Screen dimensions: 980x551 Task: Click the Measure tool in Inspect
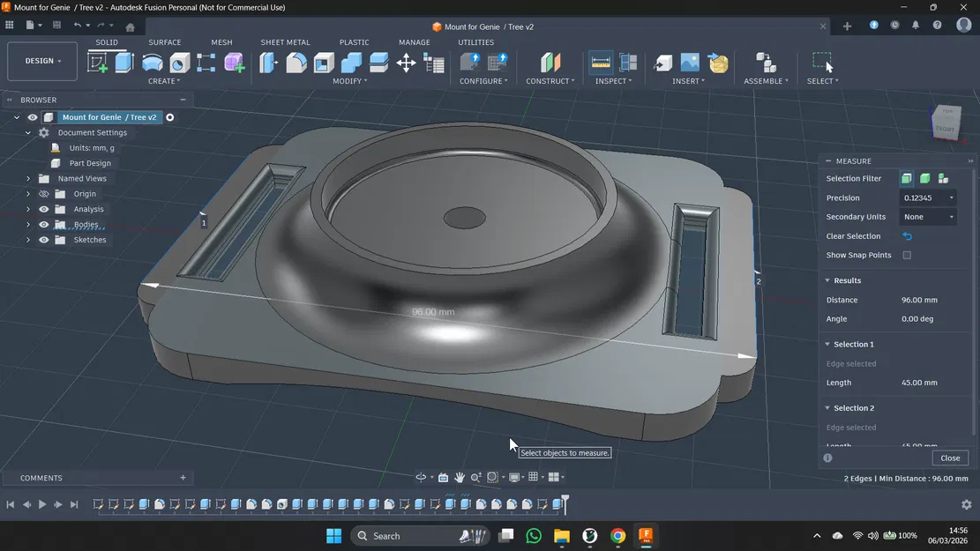[601, 63]
